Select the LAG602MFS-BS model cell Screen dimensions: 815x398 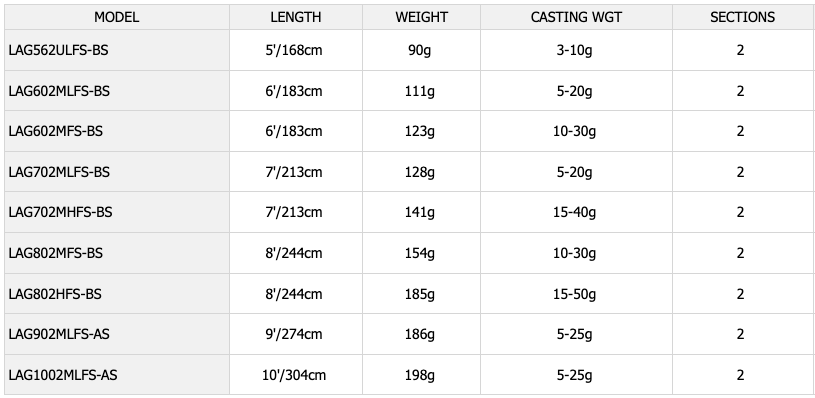(117, 131)
